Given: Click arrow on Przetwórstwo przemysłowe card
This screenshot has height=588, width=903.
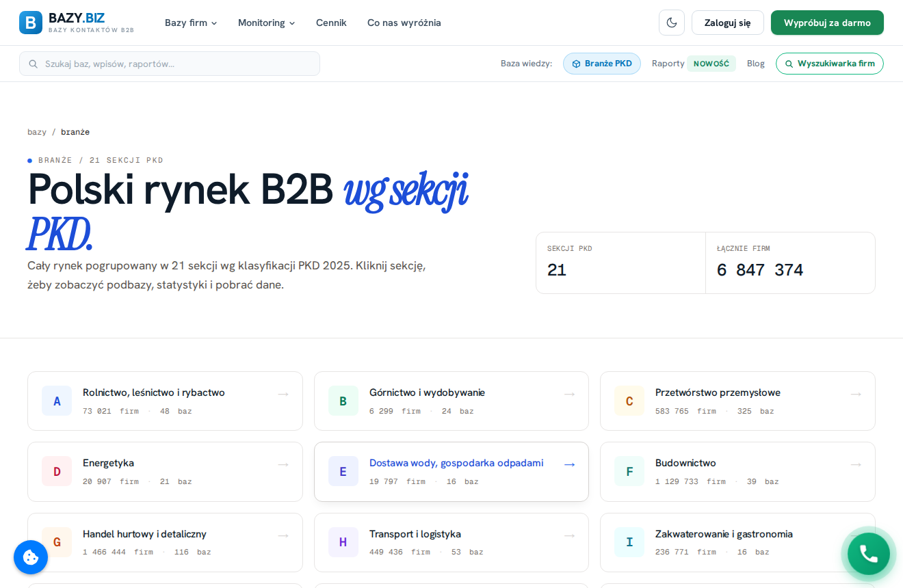Looking at the screenshot, I should 856,394.
